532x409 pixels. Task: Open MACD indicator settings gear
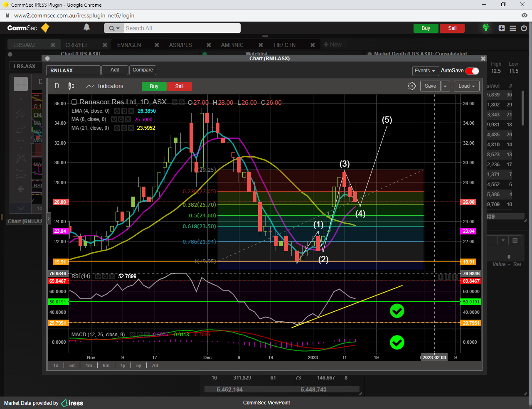pos(140,334)
